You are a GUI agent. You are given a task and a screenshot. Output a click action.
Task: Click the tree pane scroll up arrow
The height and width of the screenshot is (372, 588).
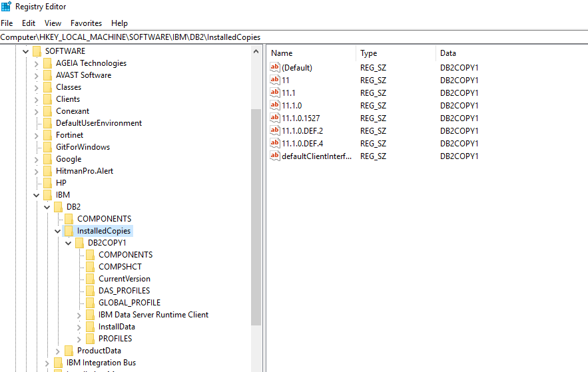click(x=256, y=52)
